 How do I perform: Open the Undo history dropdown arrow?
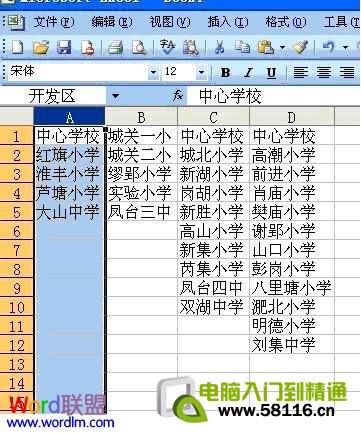[345, 47]
